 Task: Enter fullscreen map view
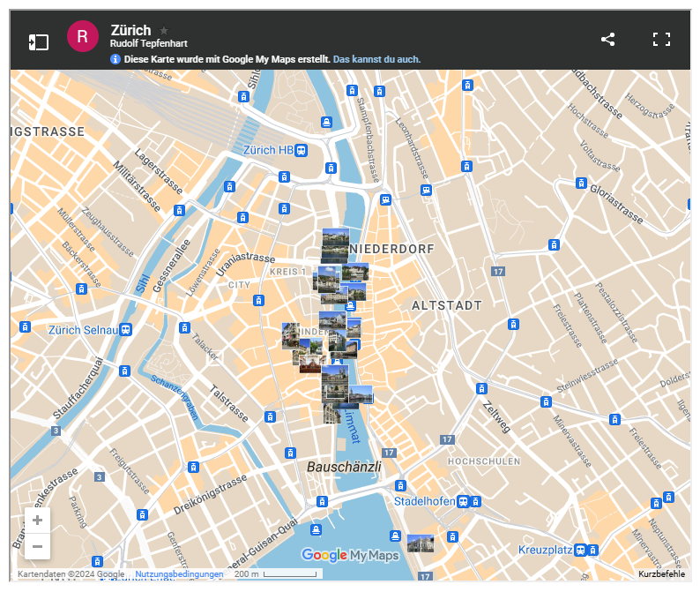(661, 40)
